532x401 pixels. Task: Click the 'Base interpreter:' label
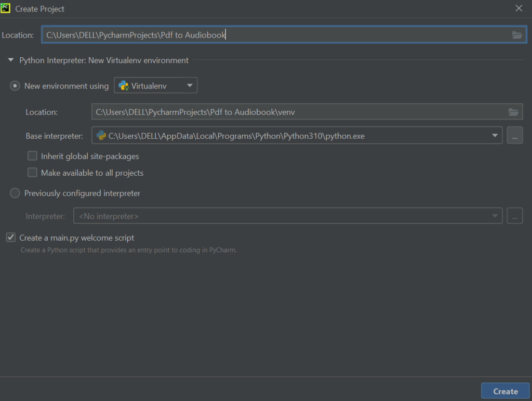[54, 136]
